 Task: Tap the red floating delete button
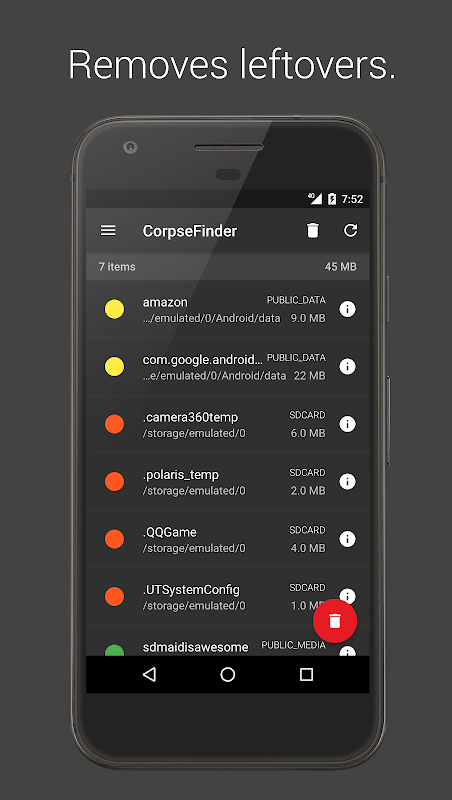coord(335,620)
